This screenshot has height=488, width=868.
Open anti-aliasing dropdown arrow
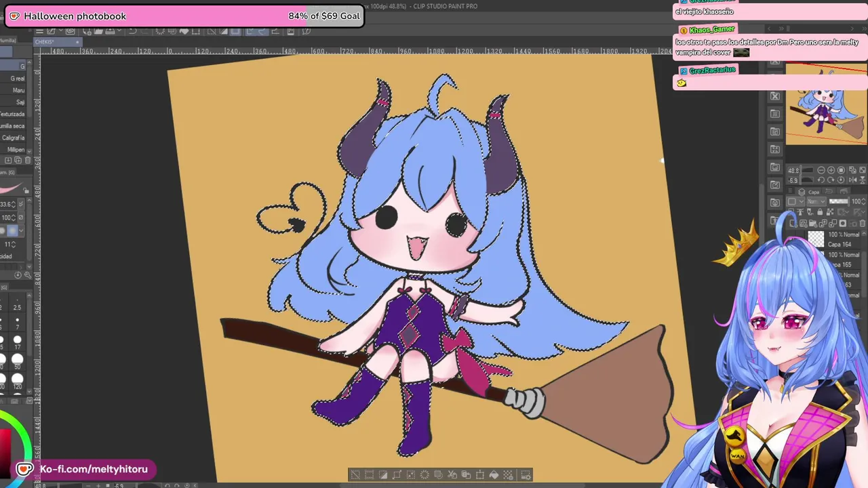(22, 230)
